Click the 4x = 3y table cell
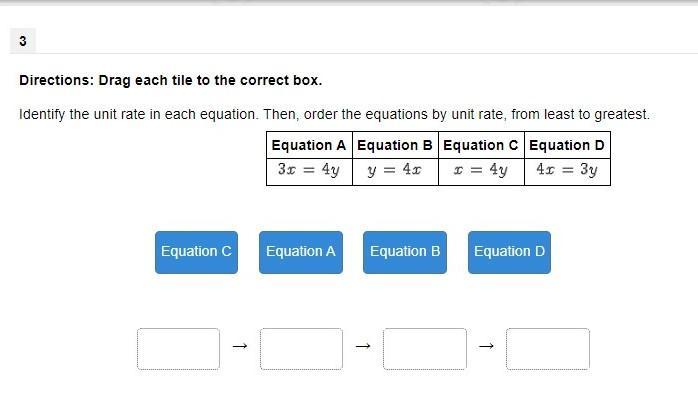The height and width of the screenshot is (409, 698). [x=567, y=171]
